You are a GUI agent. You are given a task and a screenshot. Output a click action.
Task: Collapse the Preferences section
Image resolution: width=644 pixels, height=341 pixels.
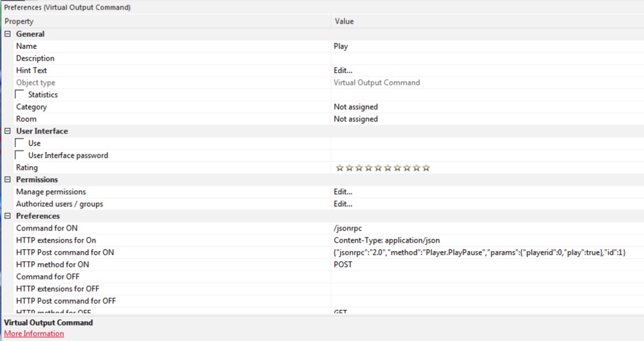pyautogui.click(x=8, y=216)
